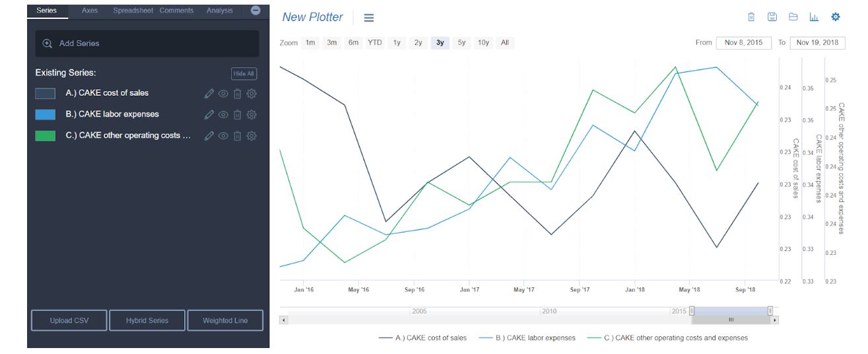Image resolution: width=868 pixels, height=354 pixels.
Task: Switch to the Analysis tab
Action: coord(220,11)
